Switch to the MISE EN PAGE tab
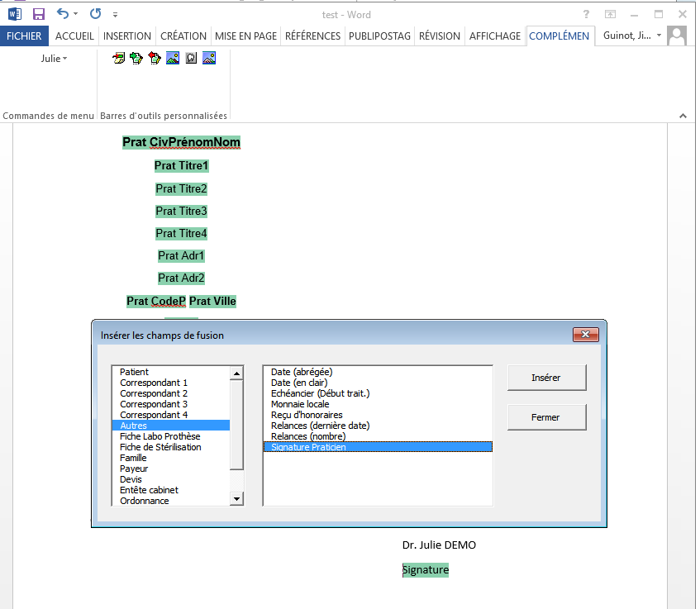 coord(246,36)
